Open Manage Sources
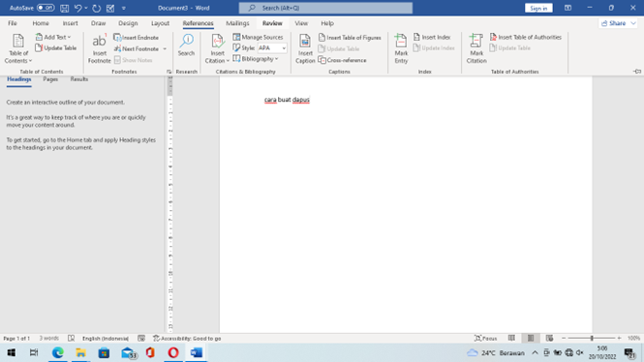Viewport: 644px width, 362px height. click(x=258, y=37)
